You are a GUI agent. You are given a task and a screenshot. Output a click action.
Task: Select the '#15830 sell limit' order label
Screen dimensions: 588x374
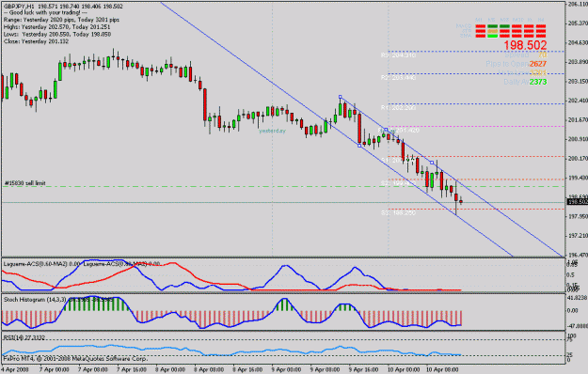pyautogui.click(x=25, y=183)
